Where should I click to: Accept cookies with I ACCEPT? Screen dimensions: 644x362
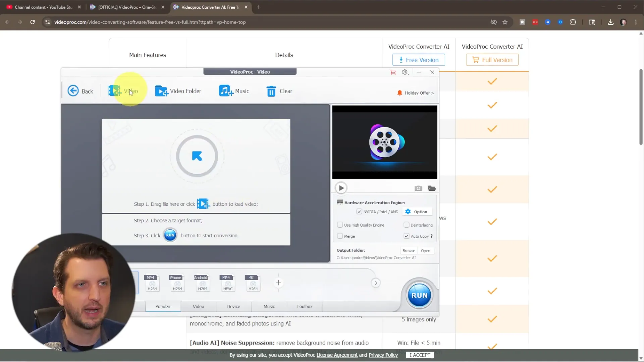click(x=420, y=355)
